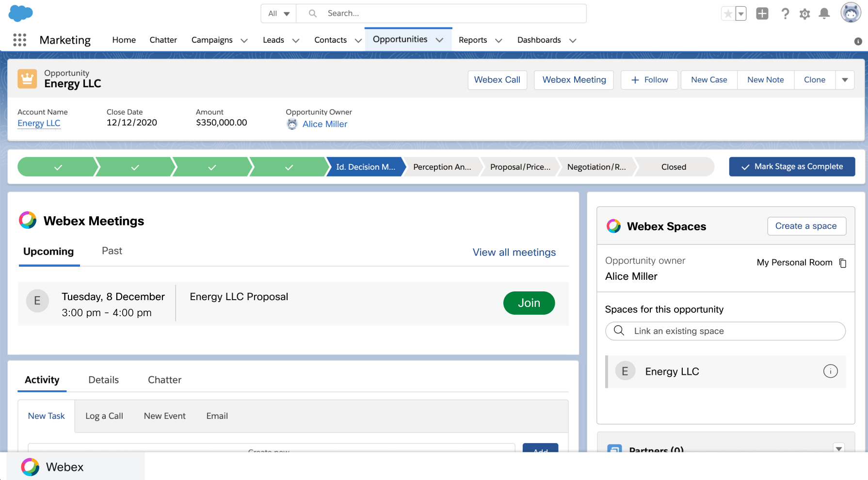868x480 pixels.
Task: Join the Energy LLC Proposal meeting
Action: (x=529, y=303)
